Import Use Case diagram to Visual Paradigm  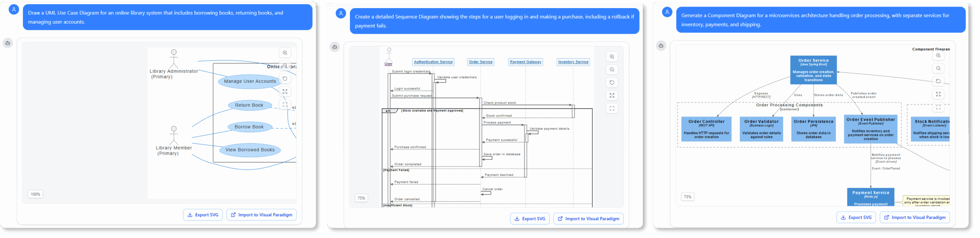tap(261, 215)
